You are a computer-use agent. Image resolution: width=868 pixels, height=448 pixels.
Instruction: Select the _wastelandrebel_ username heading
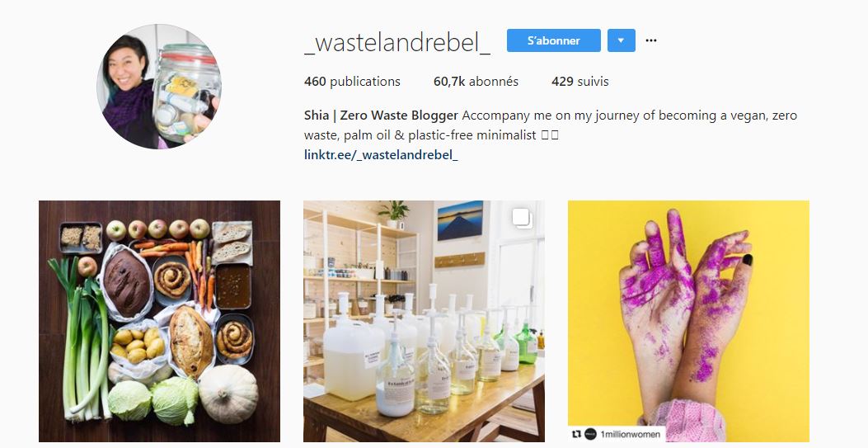[x=397, y=41]
